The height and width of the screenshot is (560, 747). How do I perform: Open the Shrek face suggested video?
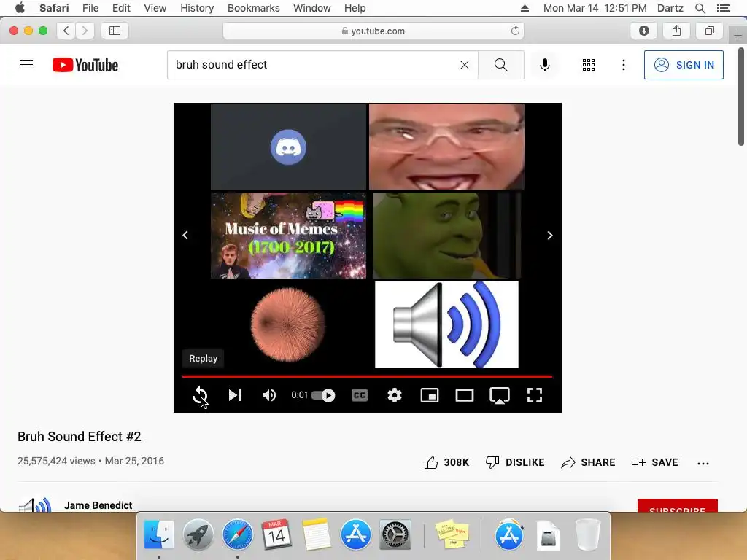tap(446, 236)
